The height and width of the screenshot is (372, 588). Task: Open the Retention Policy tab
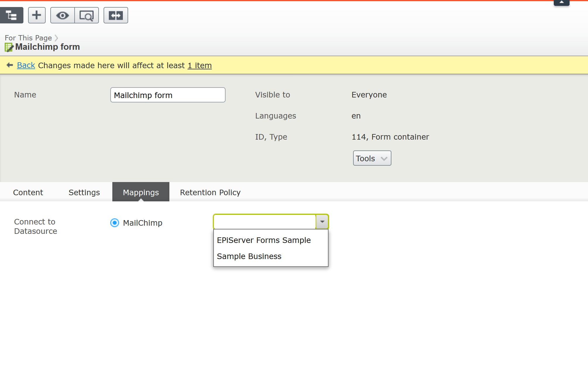(x=210, y=192)
